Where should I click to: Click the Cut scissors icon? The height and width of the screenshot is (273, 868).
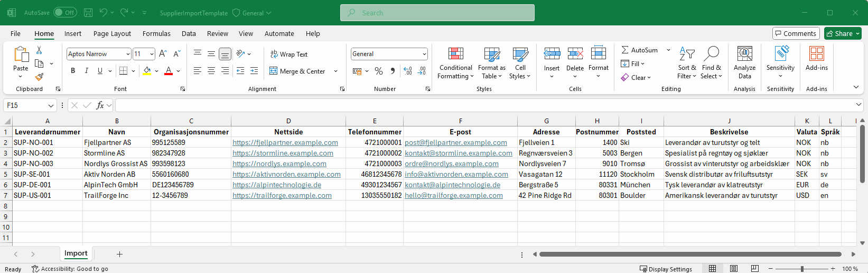(39, 50)
